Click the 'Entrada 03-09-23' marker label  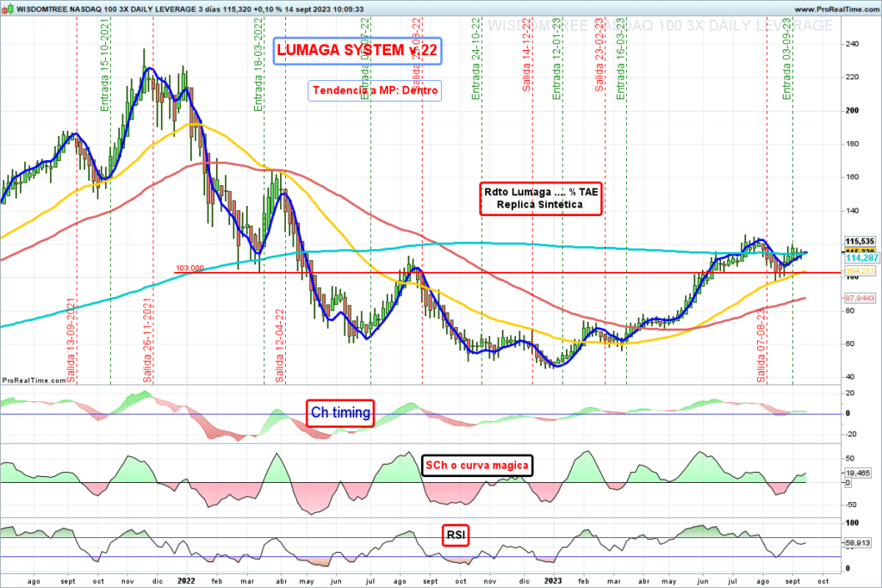click(x=787, y=59)
